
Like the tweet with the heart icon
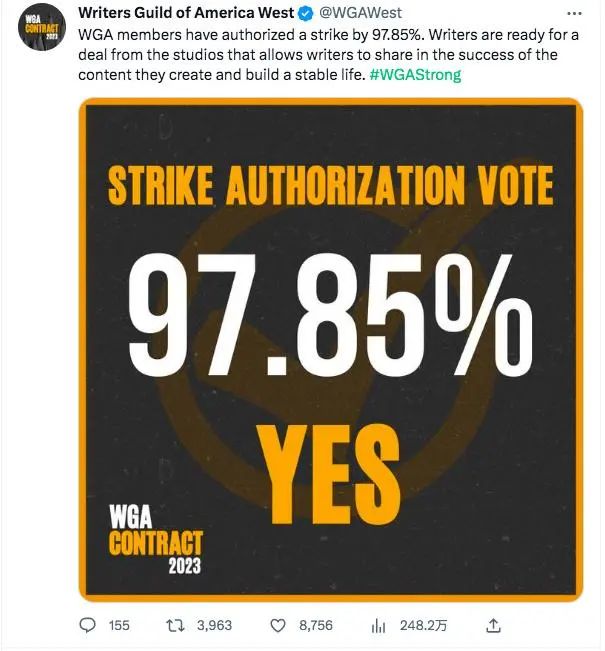pyautogui.click(x=278, y=625)
